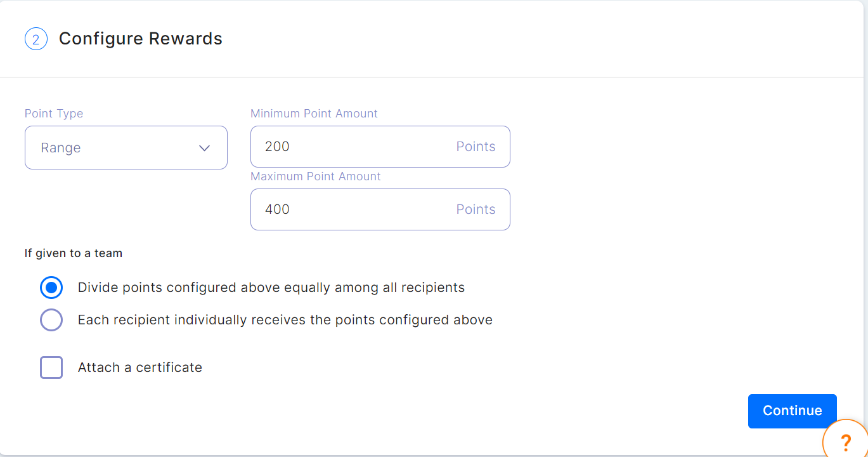Image resolution: width=868 pixels, height=457 pixels.
Task: Enable the Attach a certificate checkbox
Action: pyautogui.click(x=51, y=368)
